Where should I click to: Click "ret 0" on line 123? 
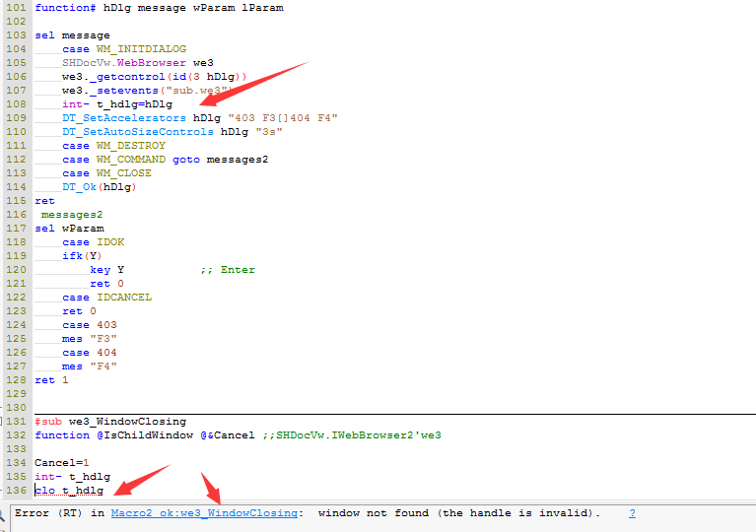click(x=80, y=311)
